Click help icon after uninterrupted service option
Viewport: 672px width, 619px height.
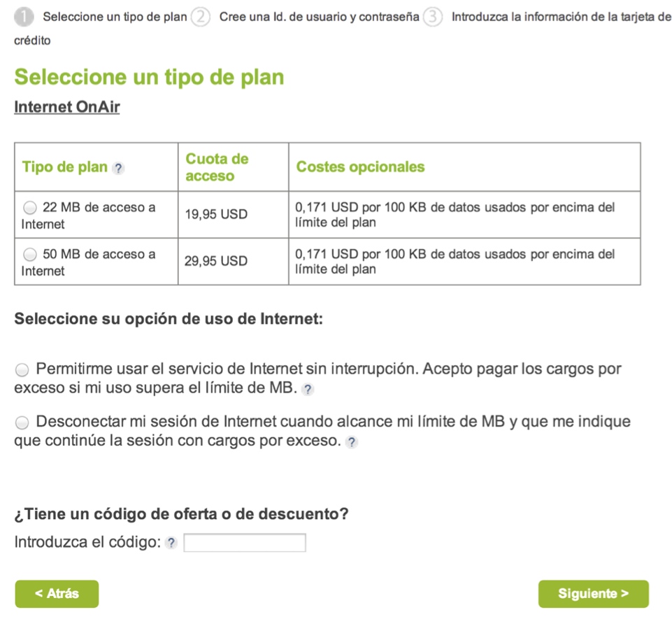click(308, 390)
